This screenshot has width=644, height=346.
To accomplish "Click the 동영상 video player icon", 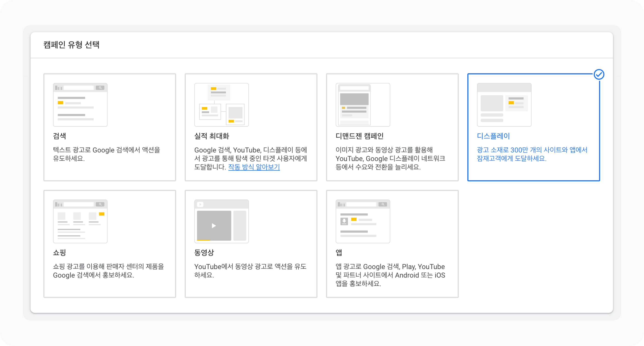I will (221, 222).
